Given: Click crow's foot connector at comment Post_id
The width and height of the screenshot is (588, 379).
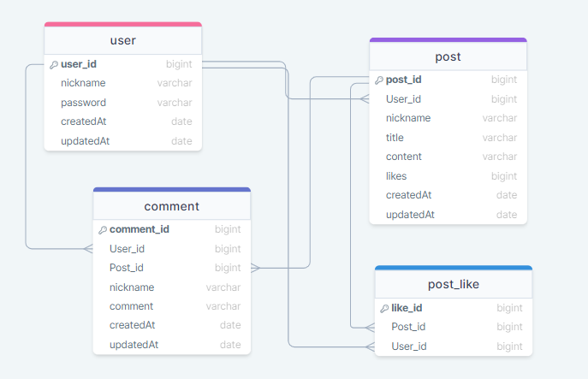Looking at the screenshot, I should click(x=255, y=268).
